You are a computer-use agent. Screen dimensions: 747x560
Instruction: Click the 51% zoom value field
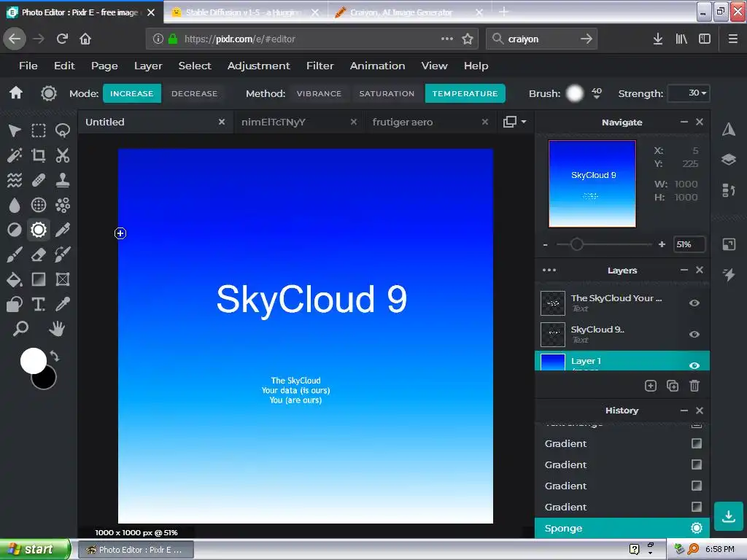coord(689,244)
